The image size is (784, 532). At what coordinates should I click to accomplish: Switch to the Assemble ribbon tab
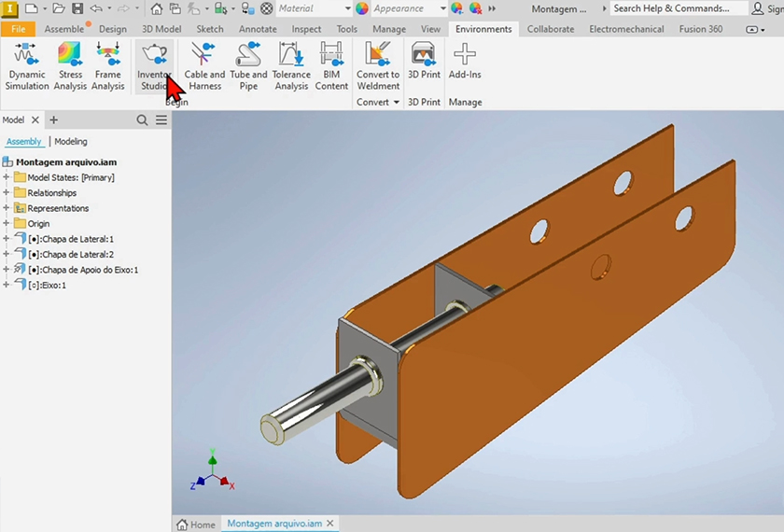coord(64,29)
